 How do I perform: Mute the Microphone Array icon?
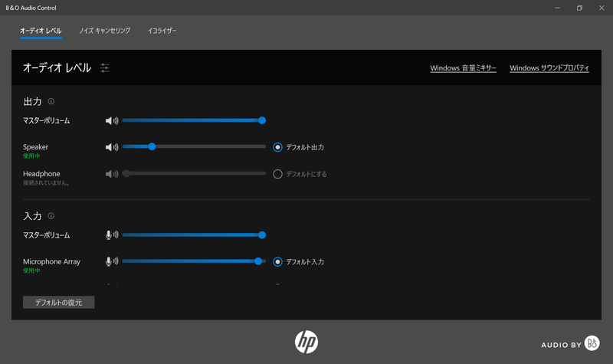(111, 262)
